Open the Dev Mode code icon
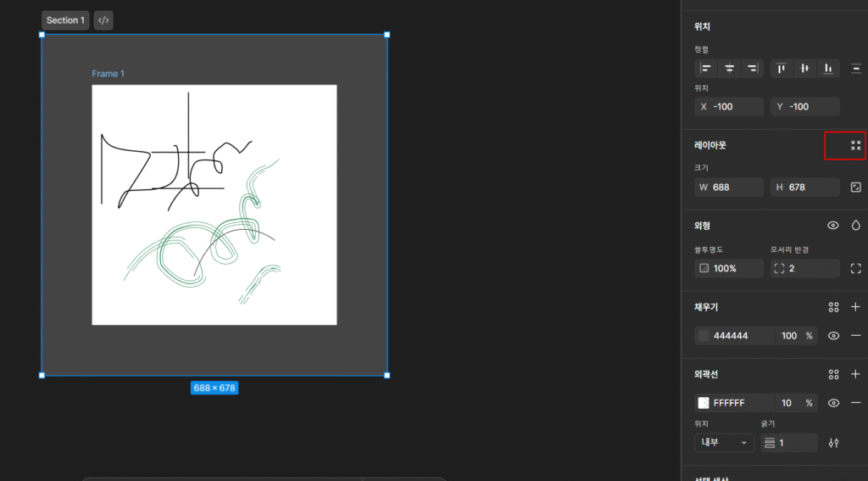868x481 pixels. click(x=103, y=20)
